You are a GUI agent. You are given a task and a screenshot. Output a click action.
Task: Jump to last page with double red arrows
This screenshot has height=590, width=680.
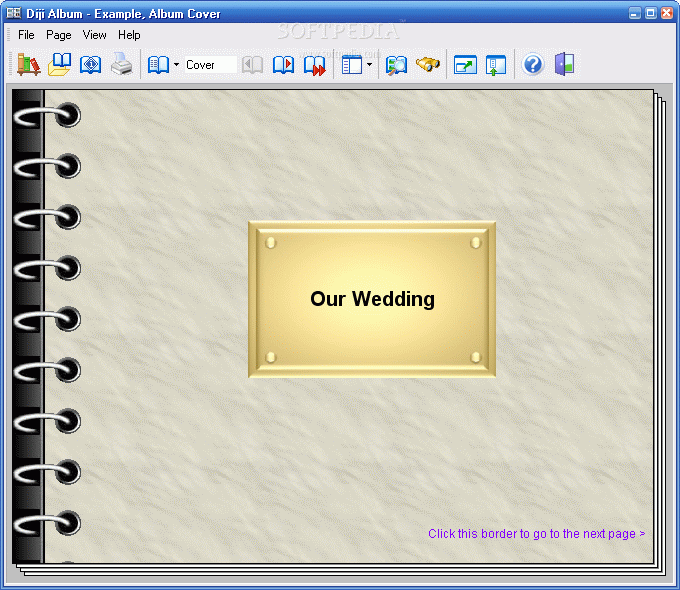(314, 65)
